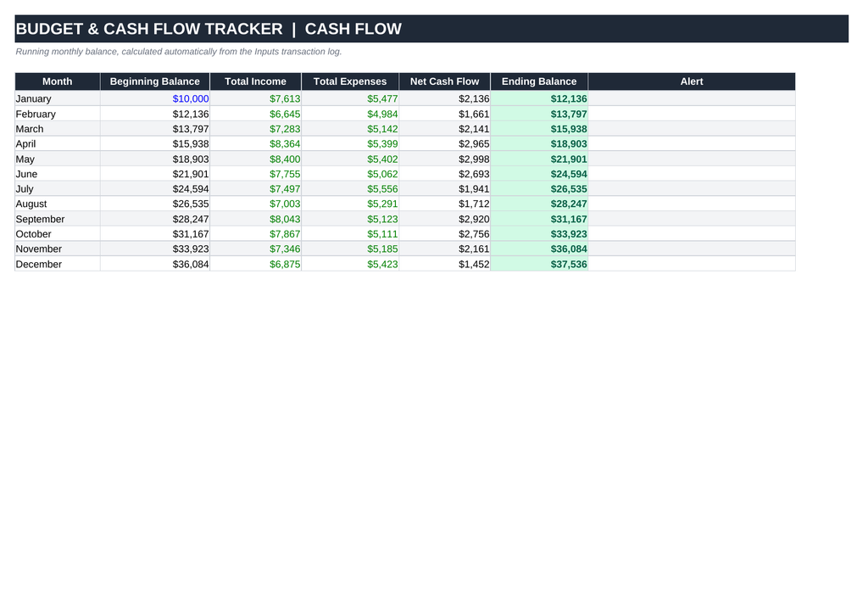
Task: Click June total expenses $5,062
Action: click(x=350, y=174)
